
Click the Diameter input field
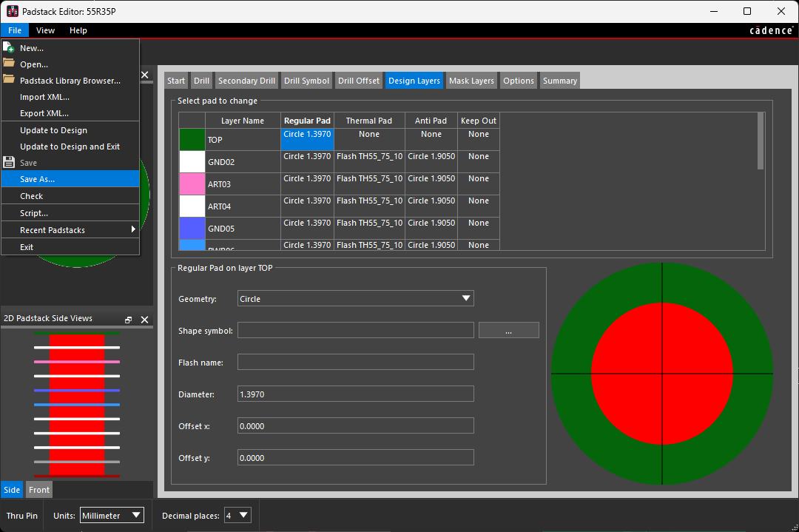click(355, 394)
